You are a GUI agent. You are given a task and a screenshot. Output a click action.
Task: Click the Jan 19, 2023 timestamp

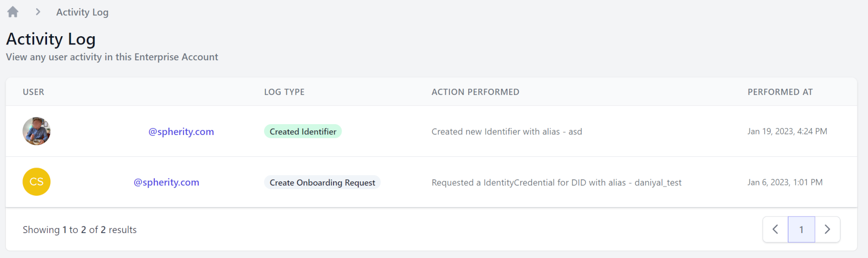(x=787, y=132)
